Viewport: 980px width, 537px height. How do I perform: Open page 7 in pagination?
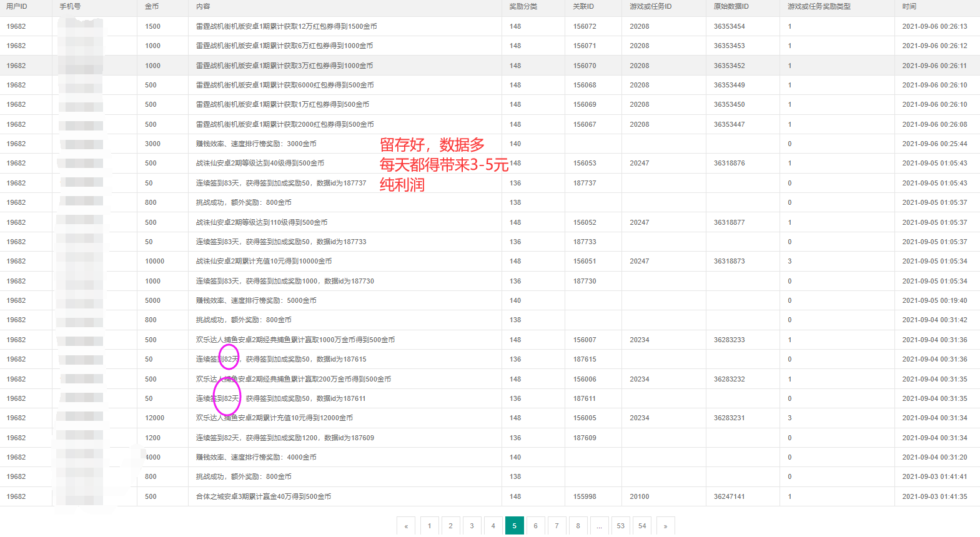pos(557,526)
